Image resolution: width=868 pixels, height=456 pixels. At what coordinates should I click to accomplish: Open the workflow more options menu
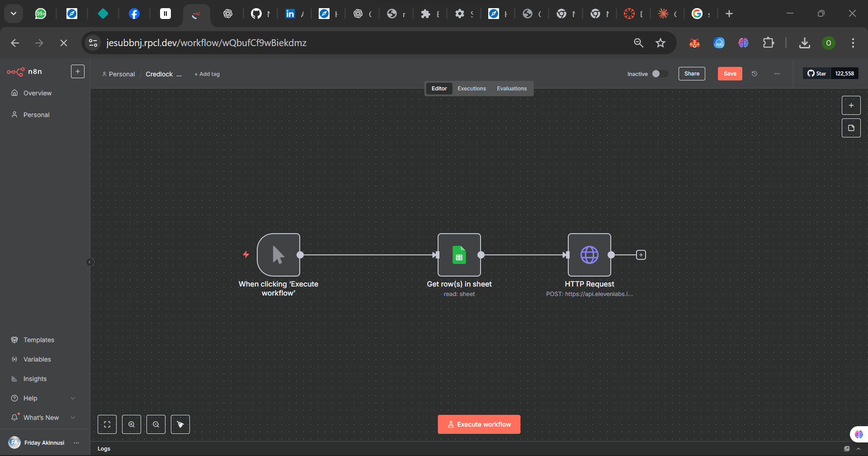pos(777,74)
